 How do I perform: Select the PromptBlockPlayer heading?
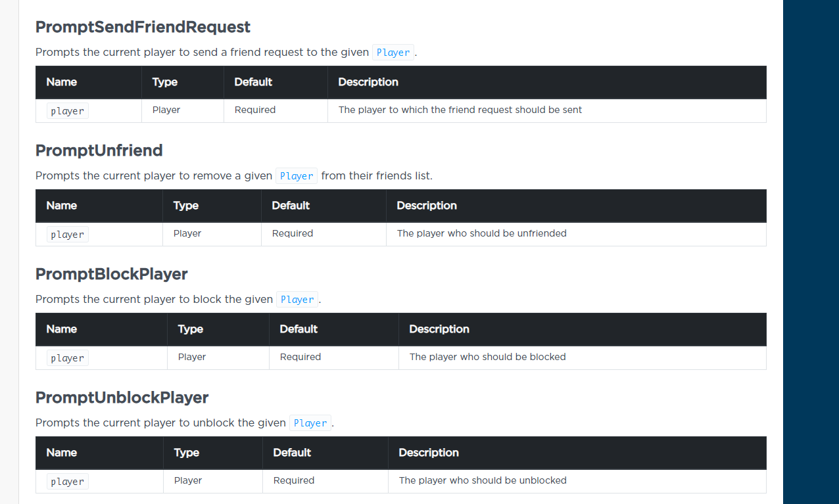point(111,274)
